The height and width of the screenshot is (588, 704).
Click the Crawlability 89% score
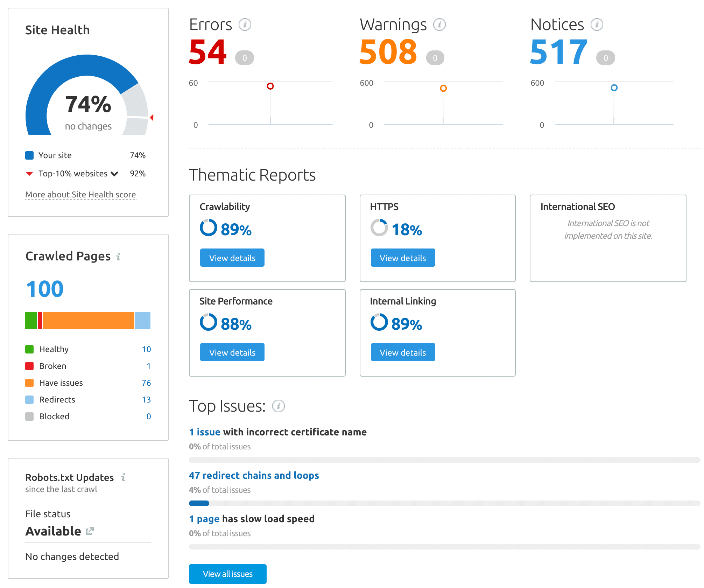236,229
